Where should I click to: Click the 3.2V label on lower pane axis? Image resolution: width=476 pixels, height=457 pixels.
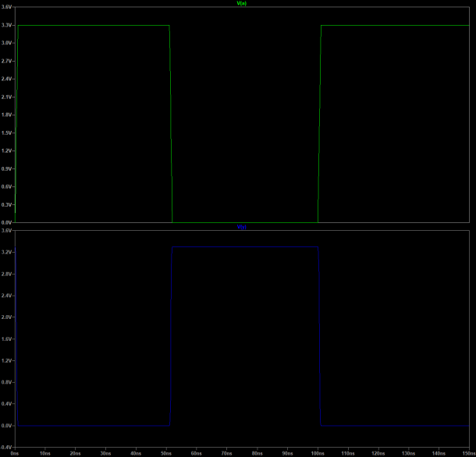[x=6, y=253]
